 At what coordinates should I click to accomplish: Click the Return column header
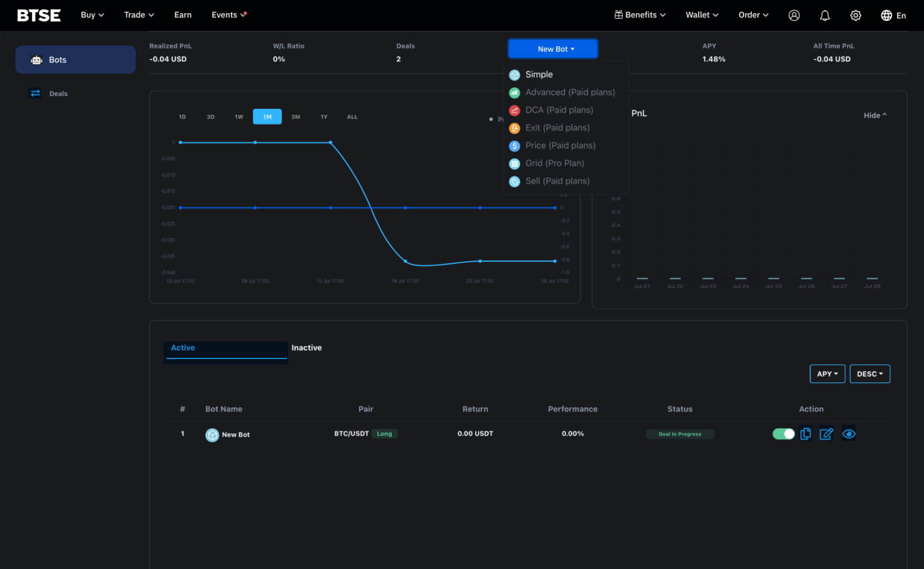(x=475, y=409)
